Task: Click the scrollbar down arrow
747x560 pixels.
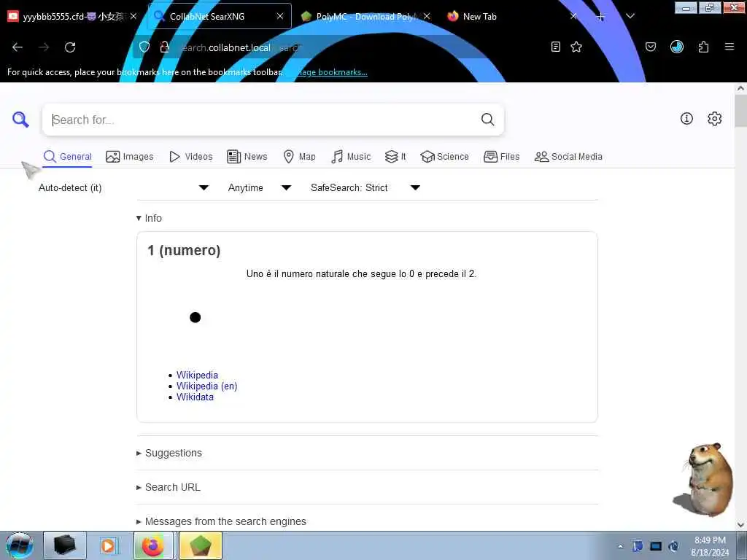Action: coord(740,525)
